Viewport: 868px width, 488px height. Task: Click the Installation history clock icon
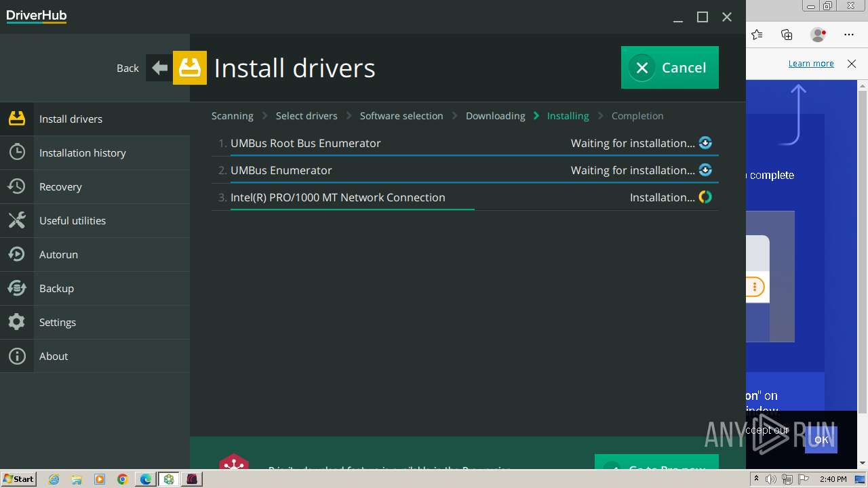(x=17, y=152)
